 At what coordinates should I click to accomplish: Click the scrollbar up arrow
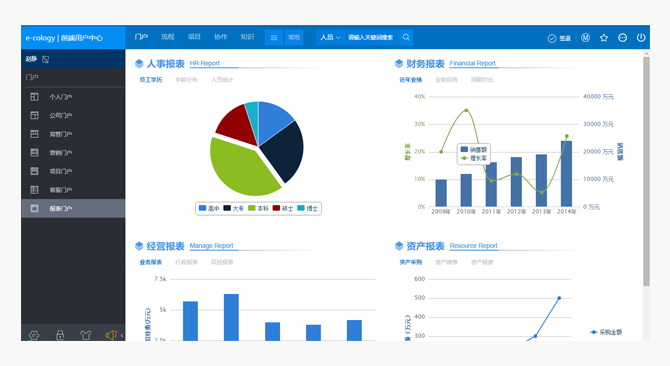pos(646,53)
